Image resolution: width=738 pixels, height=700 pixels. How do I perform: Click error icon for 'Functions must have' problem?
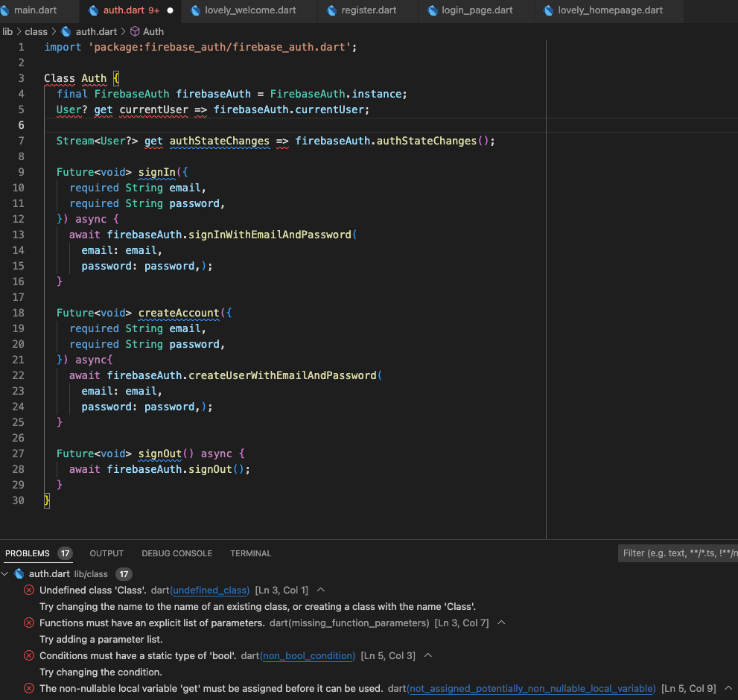(x=29, y=623)
